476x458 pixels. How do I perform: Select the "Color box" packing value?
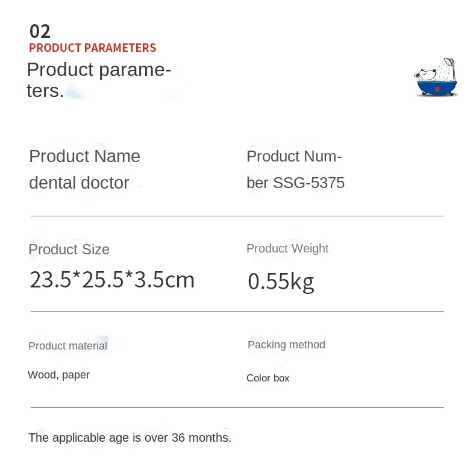pyautogui.click(x=268, y=378)
